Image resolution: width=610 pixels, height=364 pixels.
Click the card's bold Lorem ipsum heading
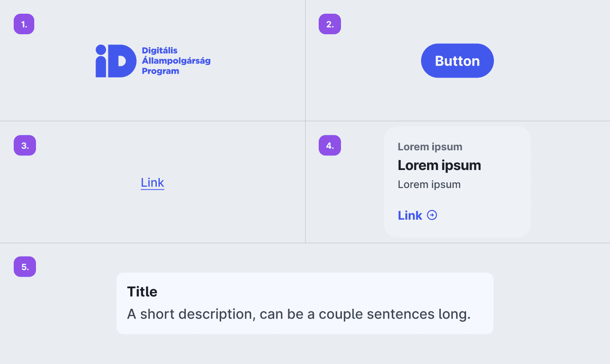(x=439, y=165)
